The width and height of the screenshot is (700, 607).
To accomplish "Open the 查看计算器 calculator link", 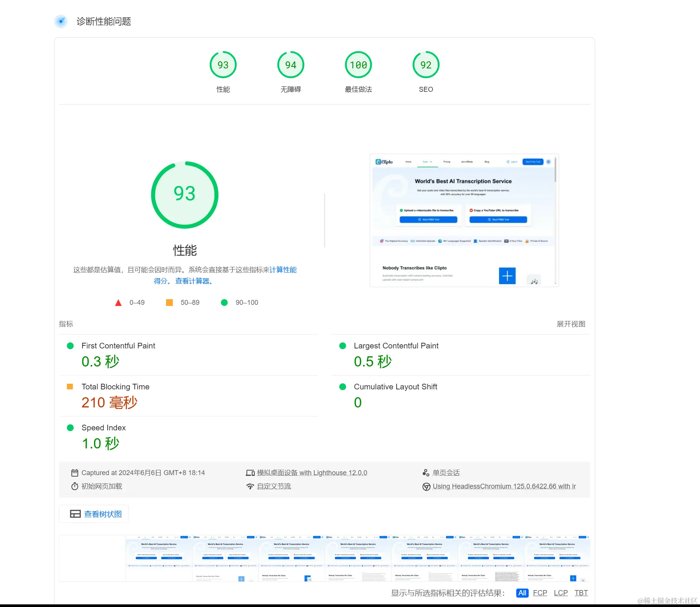I will click(194, 281).
